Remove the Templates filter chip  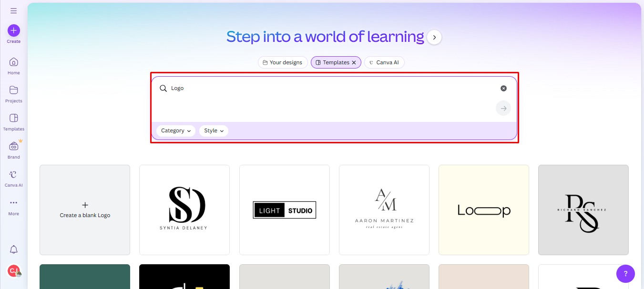tap(354, 62)
